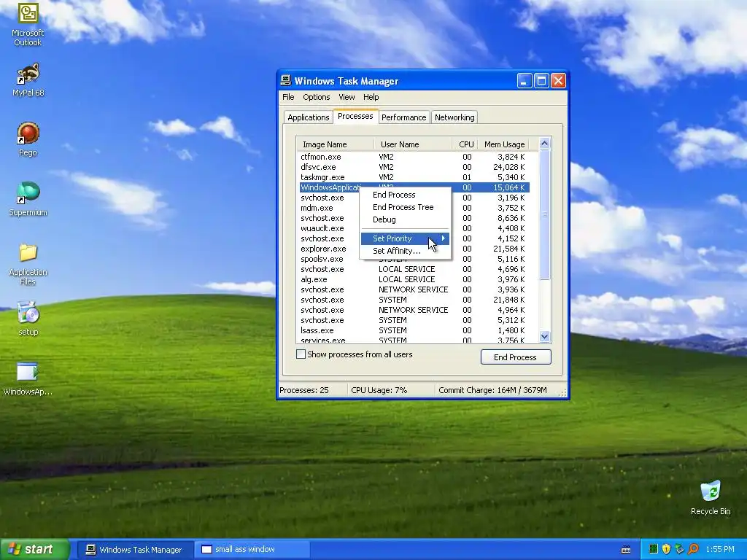Click the End Process button
This screenshot has width=747, height=560.
516,357
